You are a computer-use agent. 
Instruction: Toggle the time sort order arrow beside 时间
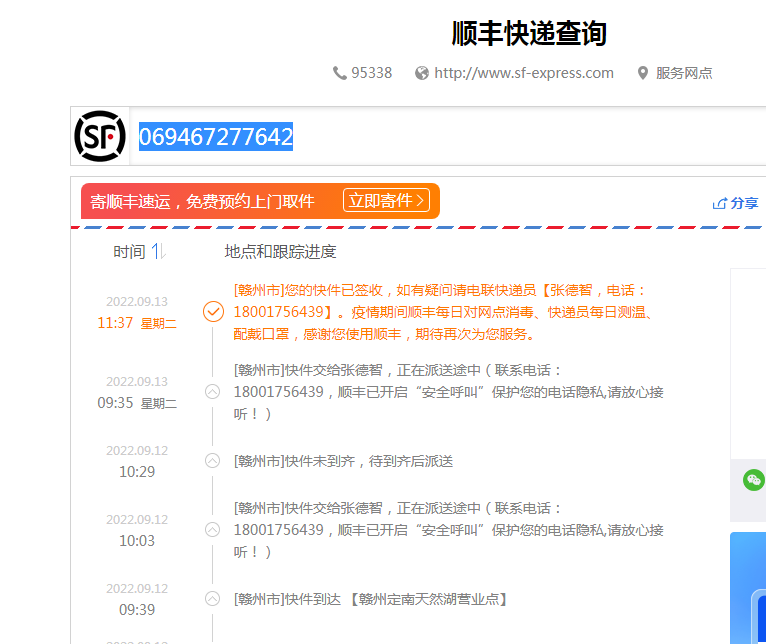point(158,252)
